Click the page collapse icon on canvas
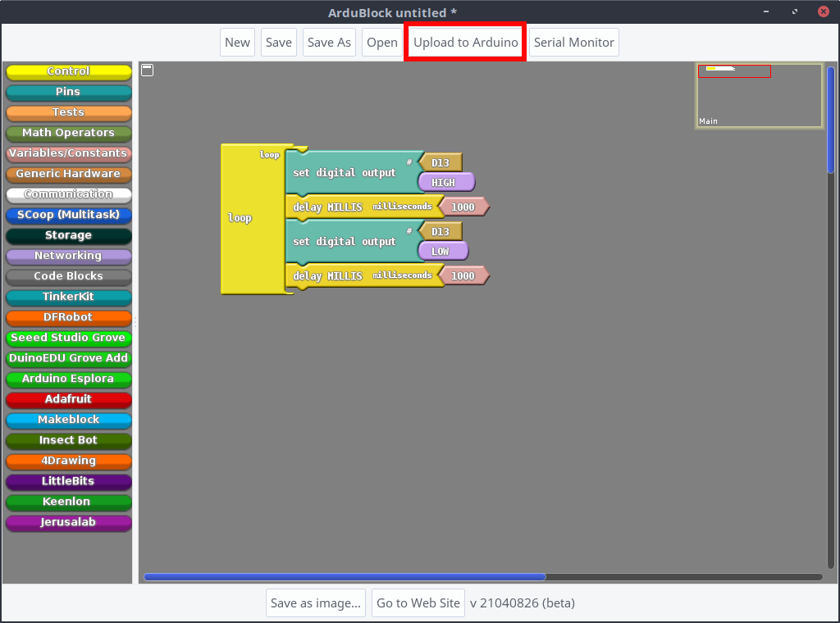 click(148, 70)
